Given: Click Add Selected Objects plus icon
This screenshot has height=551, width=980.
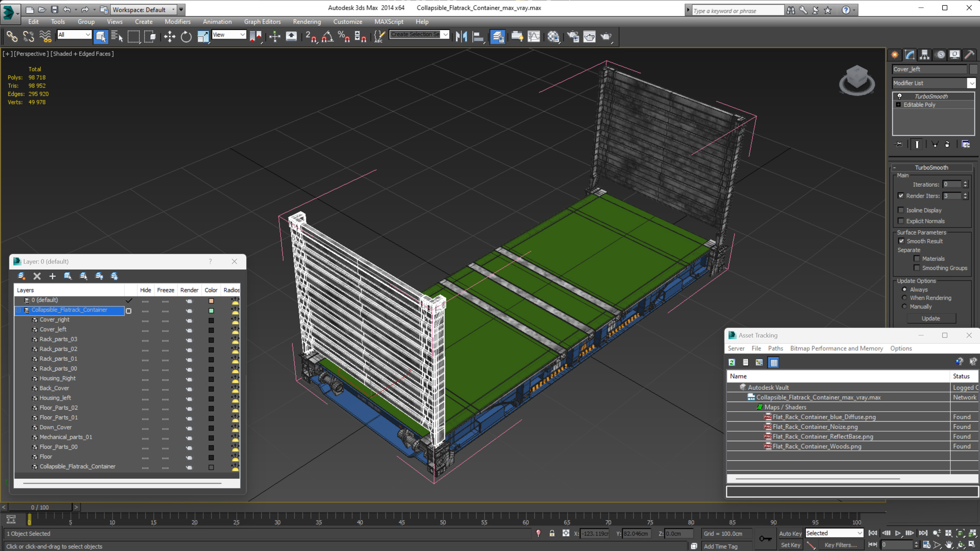Looking at the screenshot, I should [52, 276].
